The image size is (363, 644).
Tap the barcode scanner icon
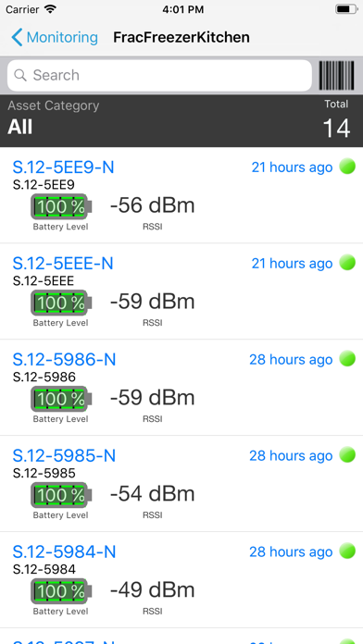pos(336,75)
